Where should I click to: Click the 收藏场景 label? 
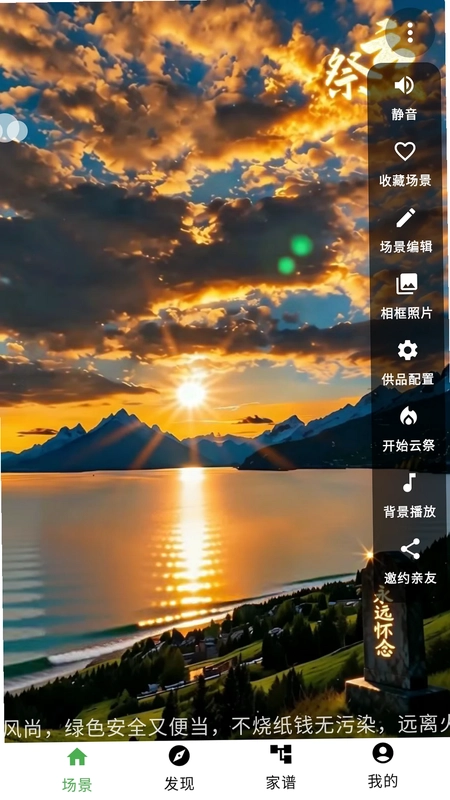click(x=405, y=180)
